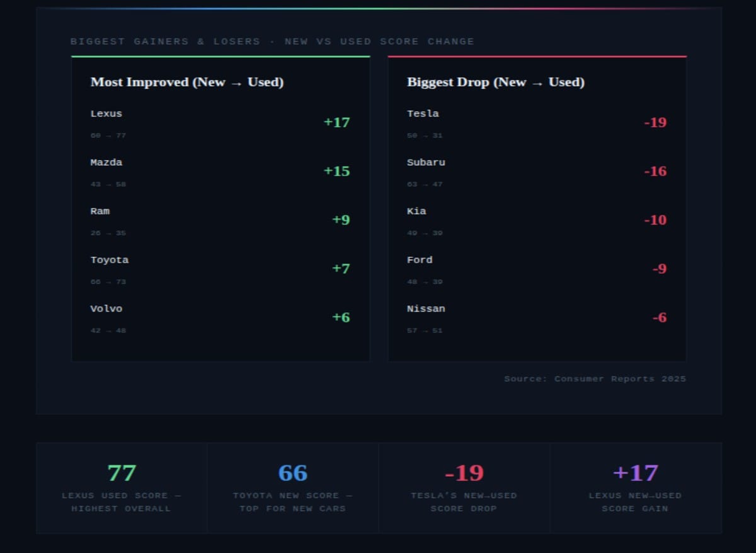The width and height of the screenshot is (756, 553).
Task: Select the Subaru -16 score change value
Action: click(x=655, y=172)
